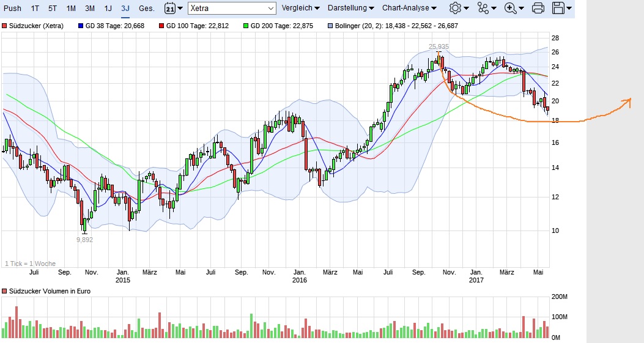Save chart with the floppy disk icon

(x=558, y=8)
